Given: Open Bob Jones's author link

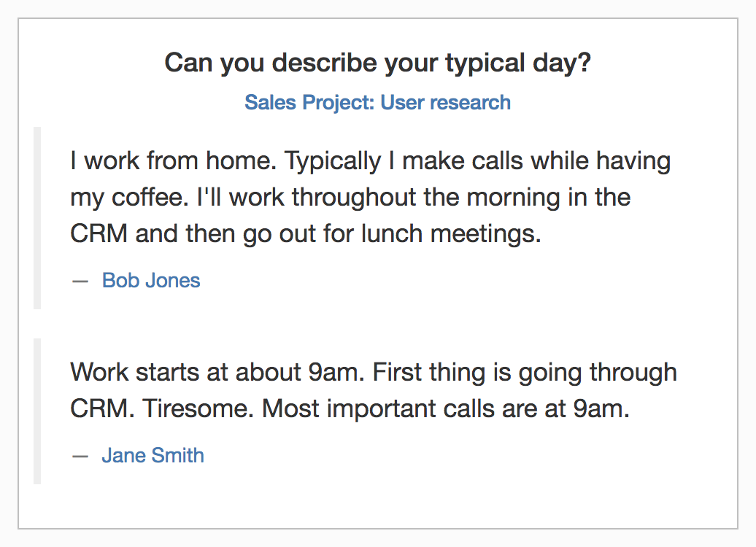Looking at the screenshot, I should (x=151, y=281).
